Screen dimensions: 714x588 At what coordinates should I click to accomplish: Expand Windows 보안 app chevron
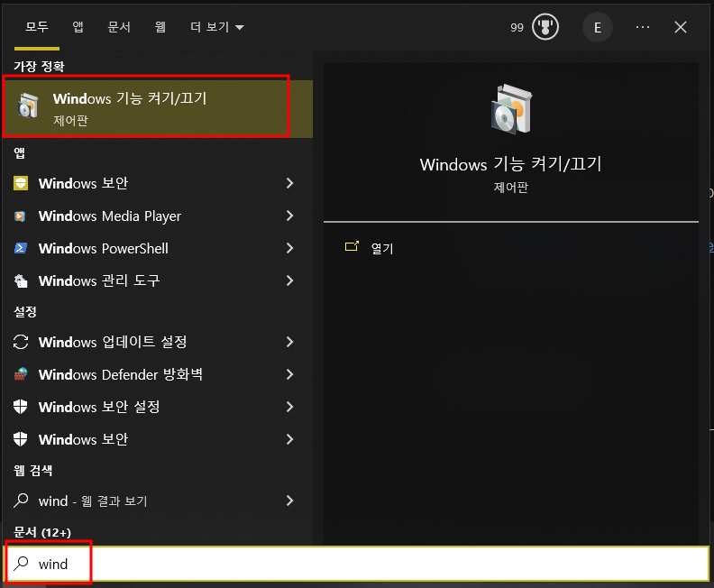(x=289, y=183)
